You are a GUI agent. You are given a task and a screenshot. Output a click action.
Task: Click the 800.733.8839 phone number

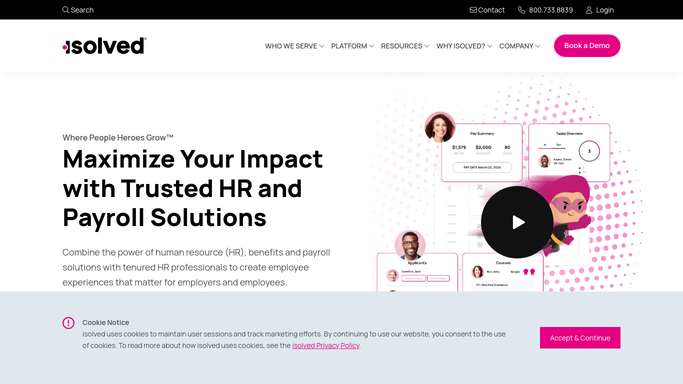pos(551,10)
